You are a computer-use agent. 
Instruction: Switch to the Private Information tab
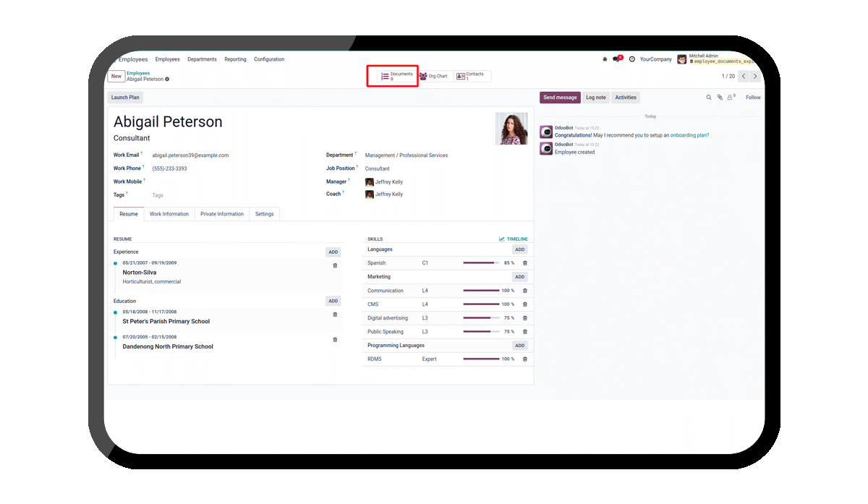point(222,214)
